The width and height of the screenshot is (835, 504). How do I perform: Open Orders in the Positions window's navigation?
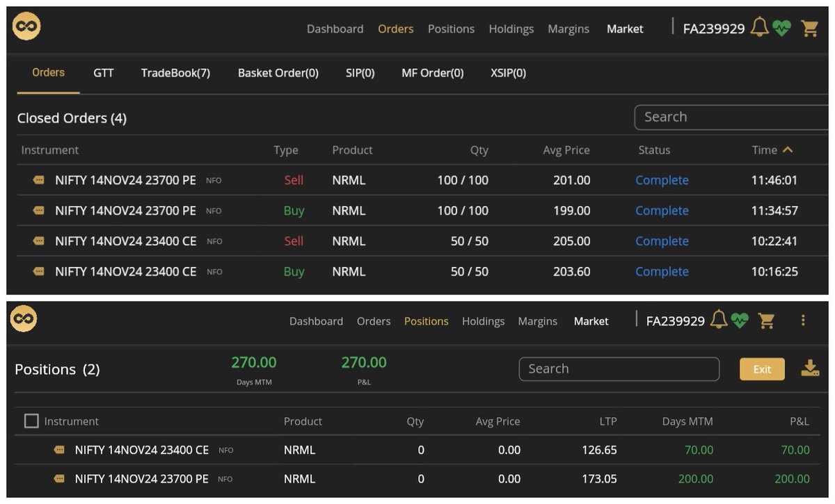click(374, 321)
